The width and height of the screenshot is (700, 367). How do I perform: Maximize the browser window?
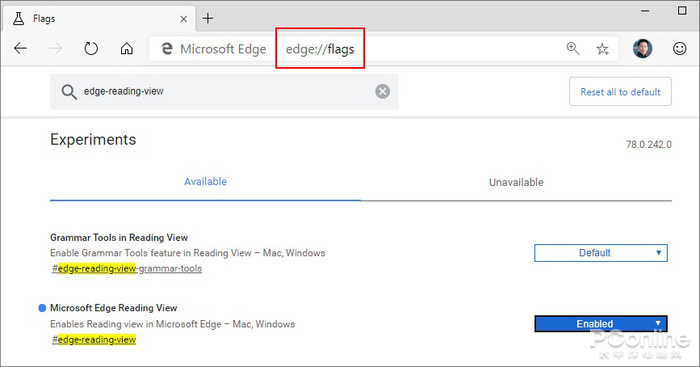(682, 10)
